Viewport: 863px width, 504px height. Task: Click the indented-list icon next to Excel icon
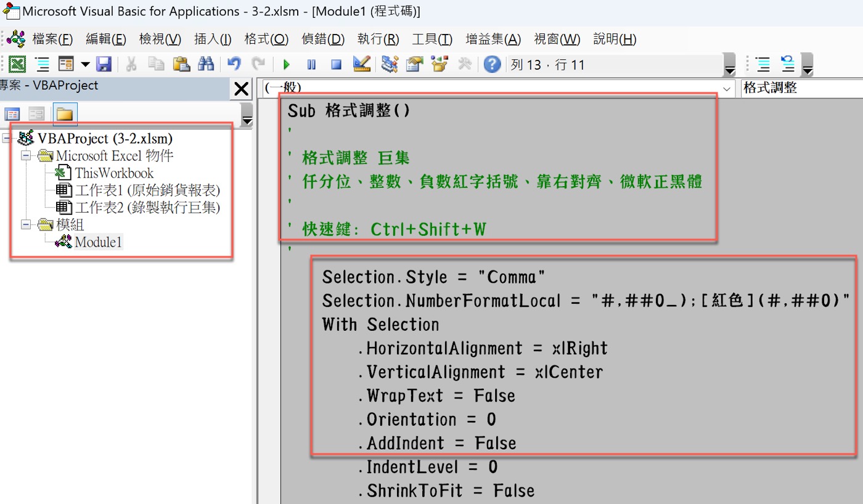pyautogui.click(x=42, y=64)
